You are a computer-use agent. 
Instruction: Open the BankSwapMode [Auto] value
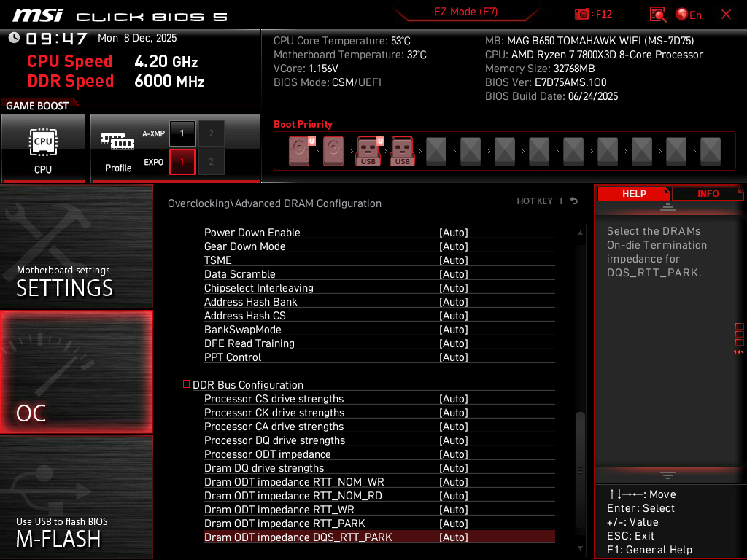[454, 330]
